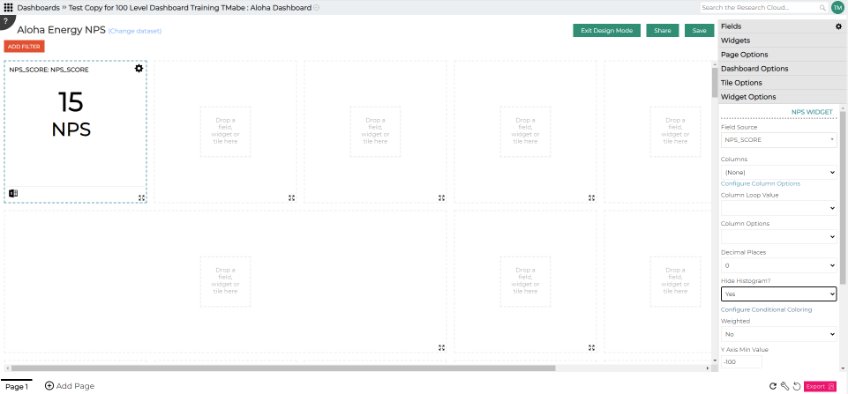Click the NPS_SCORE: NPS_SCORE tile title
Viewport: 848px width, 394px height.
click(x=49, y=70)
